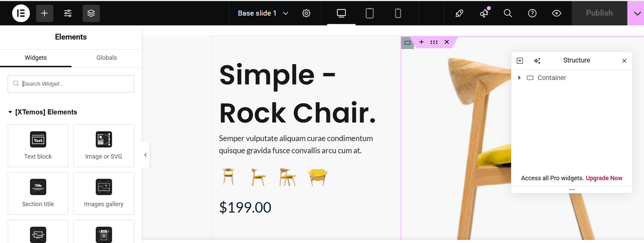Screen dimensions: 644x243
Task: Select the Widgets tab
Action: coord(36,58)
